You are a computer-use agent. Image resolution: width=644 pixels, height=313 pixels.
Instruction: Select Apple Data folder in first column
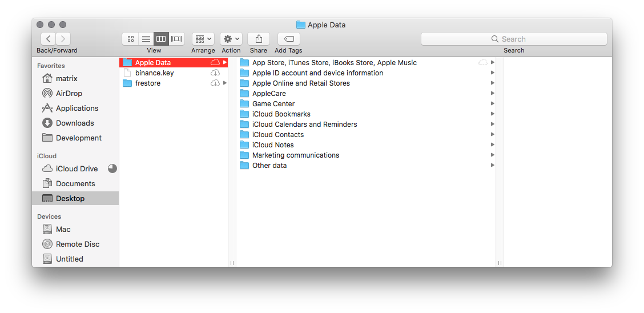(x=174, y=62)
